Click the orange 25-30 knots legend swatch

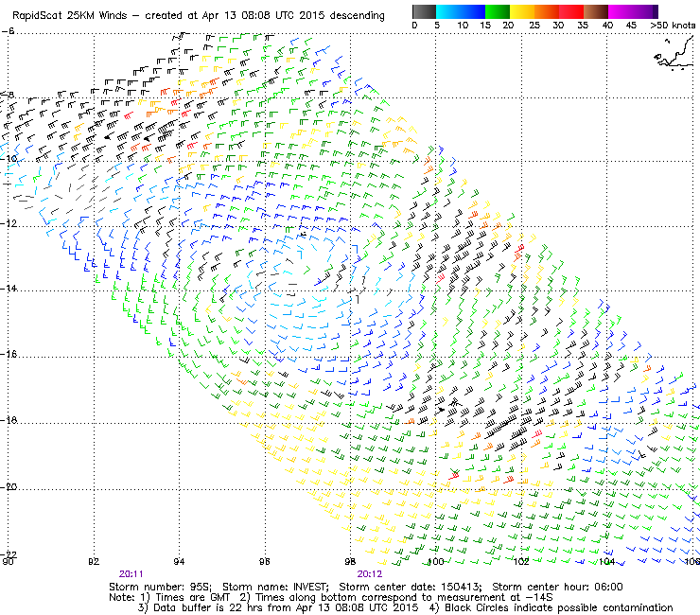tap(547, 11)
